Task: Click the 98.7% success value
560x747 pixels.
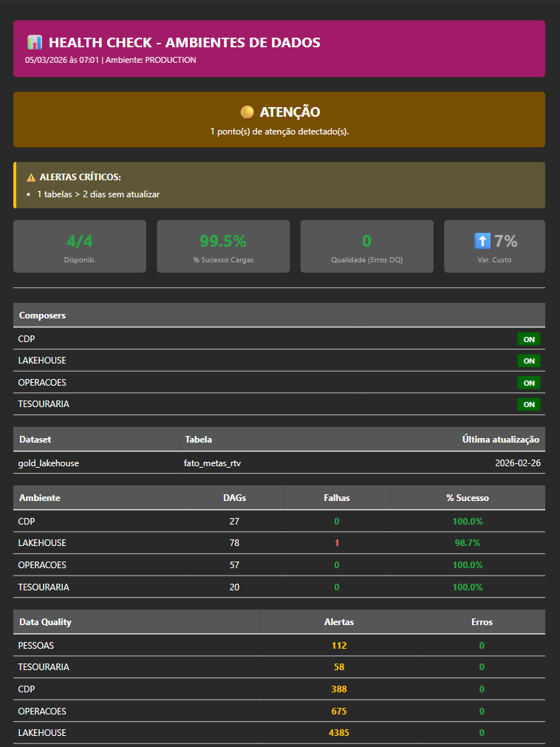Action: click(x=468, y=543)
